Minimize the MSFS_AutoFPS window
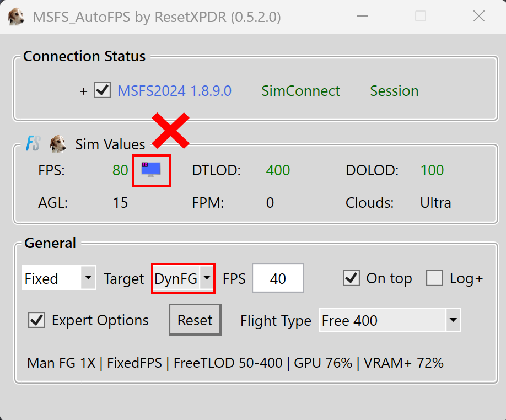Viewport: 506px width, 420px height. coord(362,16)
